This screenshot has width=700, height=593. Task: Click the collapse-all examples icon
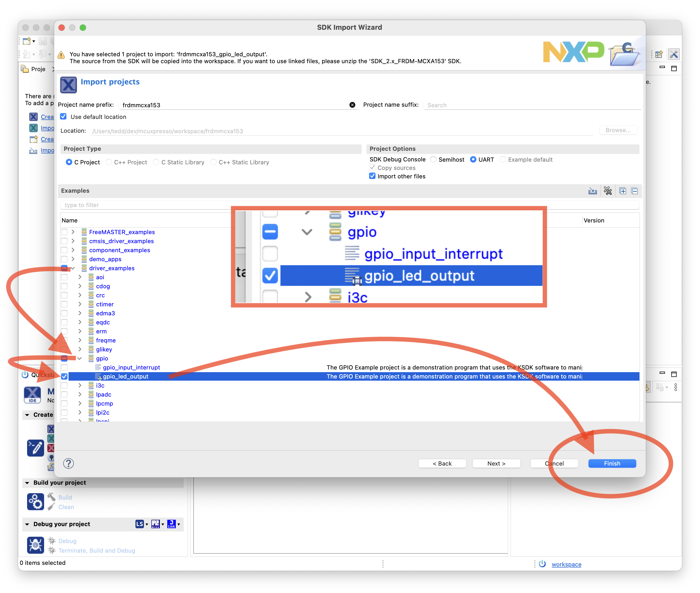pyautogui.click(x=635, y=191)
